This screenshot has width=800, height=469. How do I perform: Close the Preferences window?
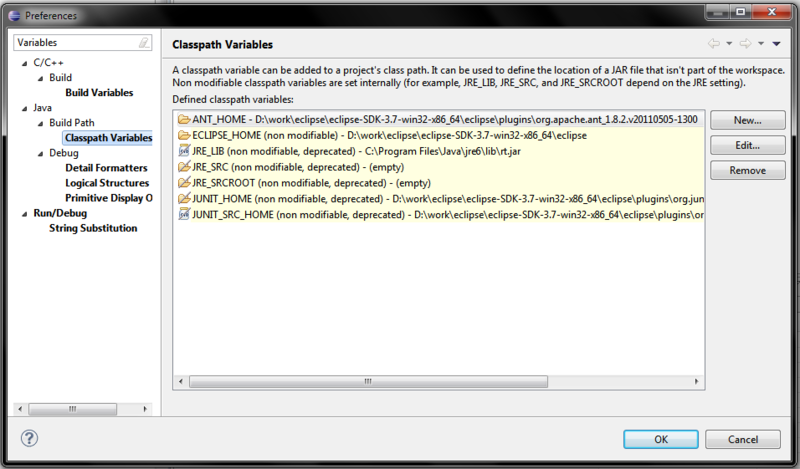tap(771, 12)
